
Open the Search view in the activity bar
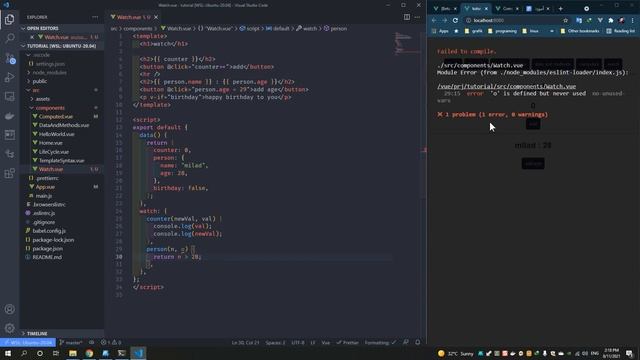9,38
